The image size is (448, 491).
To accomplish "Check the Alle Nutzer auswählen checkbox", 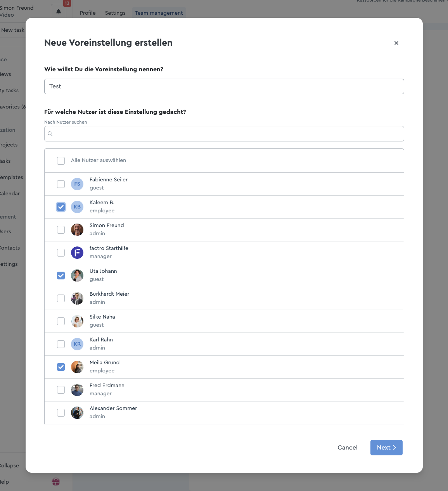I will [x=61, y=161].
